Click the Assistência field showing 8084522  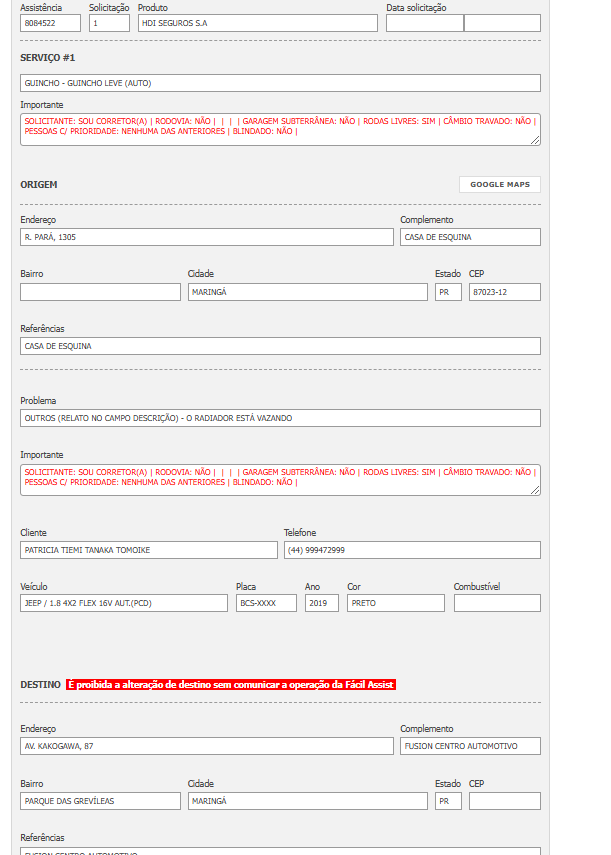[50, 23]
